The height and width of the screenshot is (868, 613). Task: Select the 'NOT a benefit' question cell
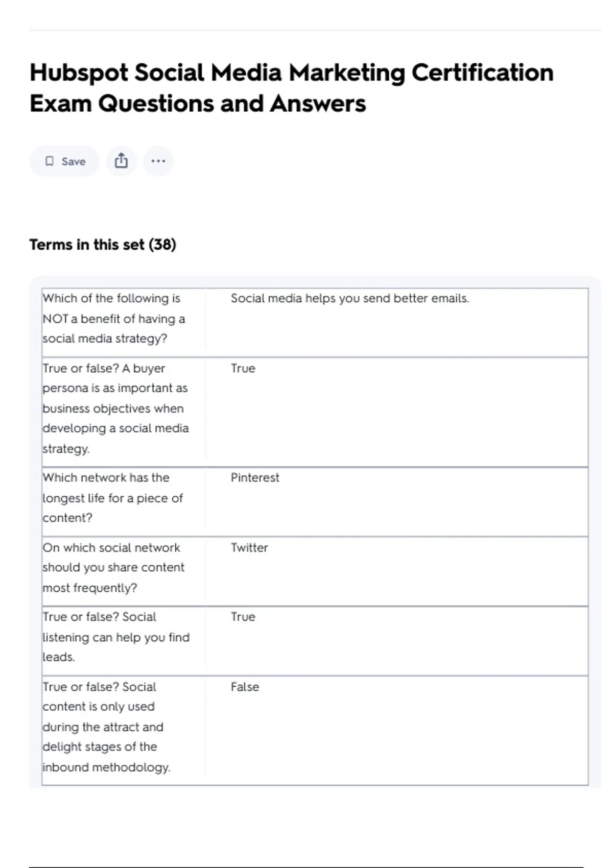[x=113, y=319]
